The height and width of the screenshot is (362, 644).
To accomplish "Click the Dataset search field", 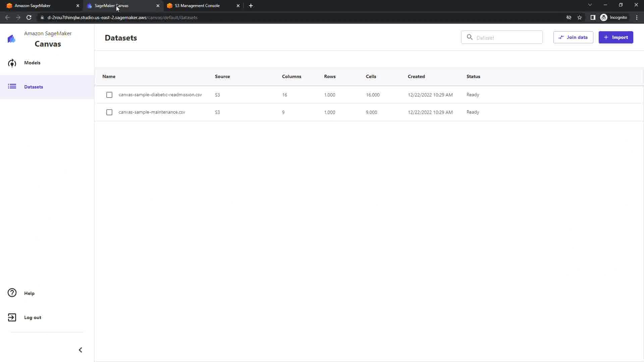I will point(506,38).
